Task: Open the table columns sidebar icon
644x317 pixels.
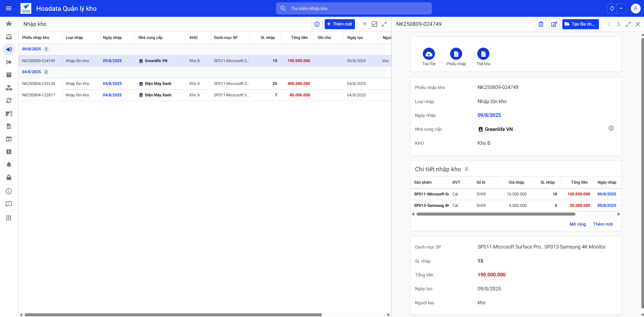Action: [9, 139]
